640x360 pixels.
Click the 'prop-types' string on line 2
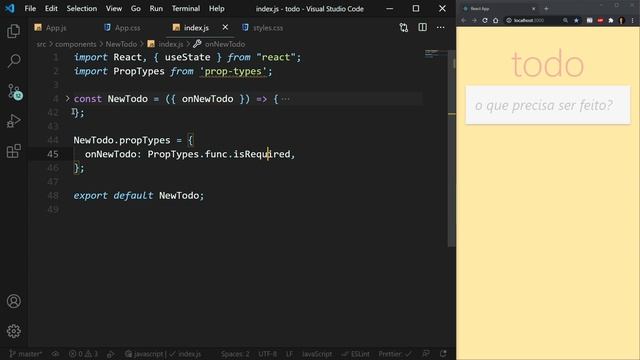(x=233, y=71)
